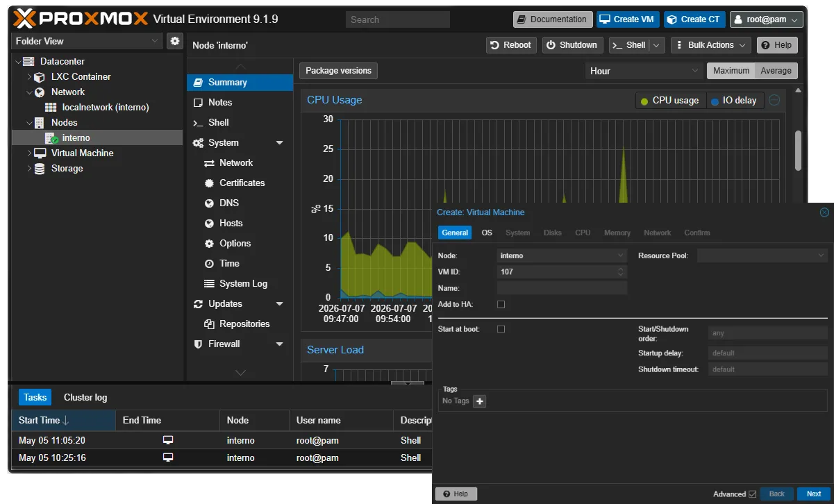The width and height of the screenshot is (834, 504).
Task: Click the Repositories files icon
Action: point(209,324)
